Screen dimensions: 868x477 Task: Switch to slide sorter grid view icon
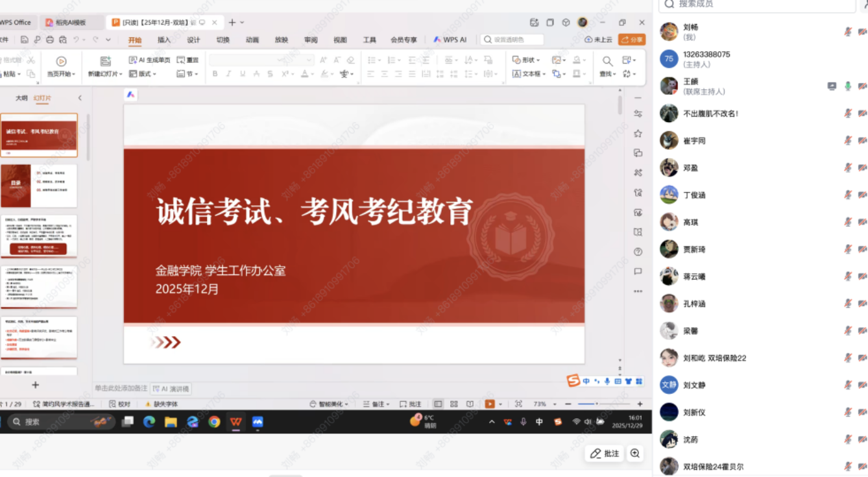454,404
